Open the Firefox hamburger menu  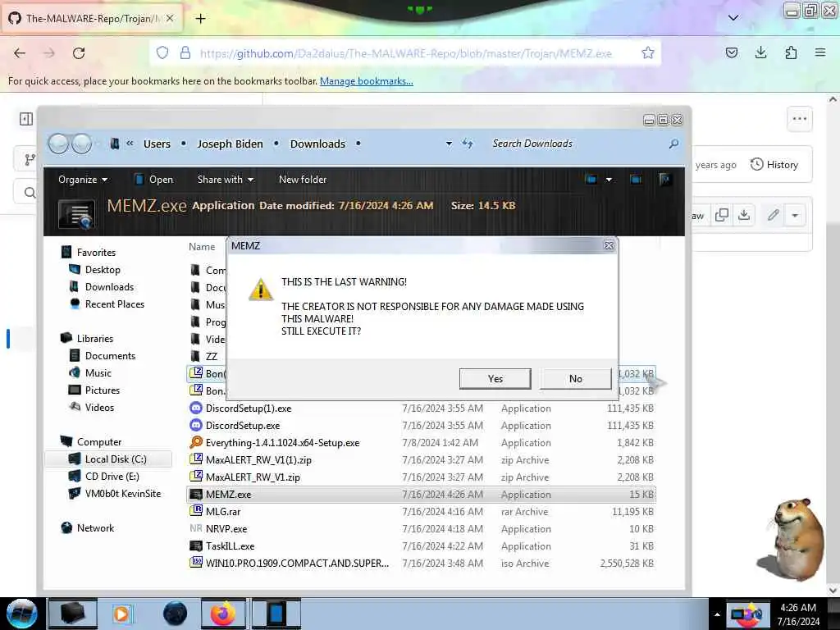[x=819, y=52]
